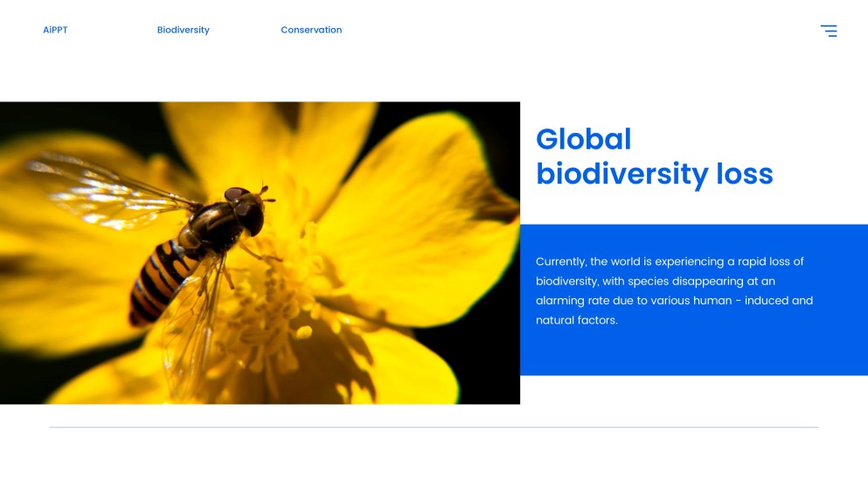Screen dimensions: 868x488
Task: Open the Biodiversity navigation item
Action: coord(183,30)
